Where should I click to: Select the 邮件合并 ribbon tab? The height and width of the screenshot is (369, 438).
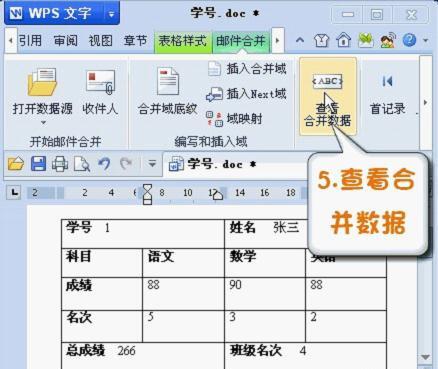point(240,41)
